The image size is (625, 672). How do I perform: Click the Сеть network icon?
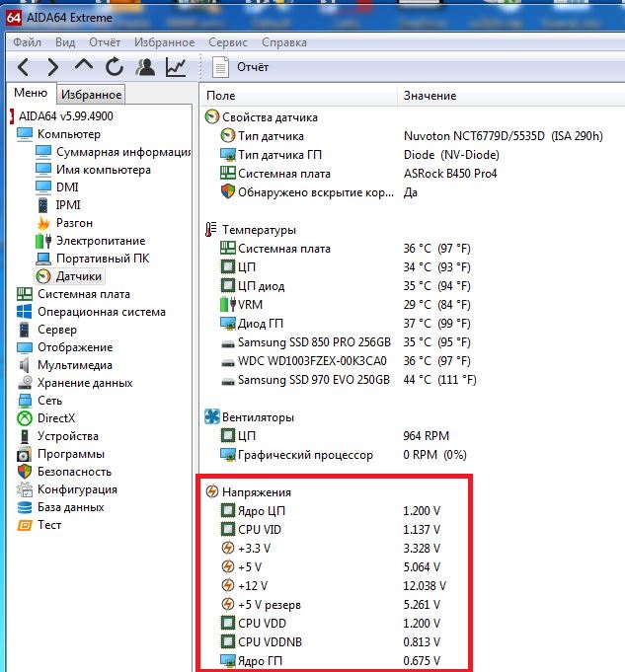pos(25,401)
